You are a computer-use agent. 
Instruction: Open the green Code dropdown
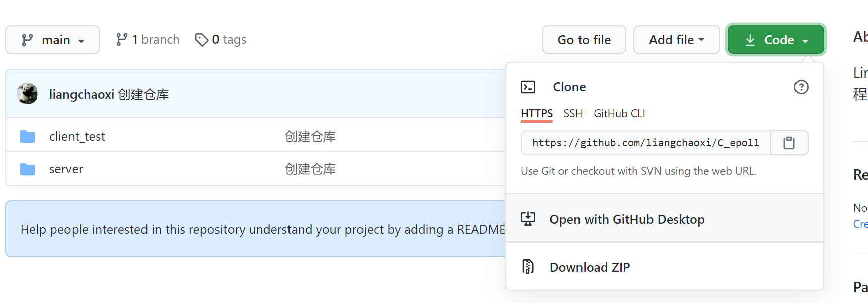(x=775, y=39)
